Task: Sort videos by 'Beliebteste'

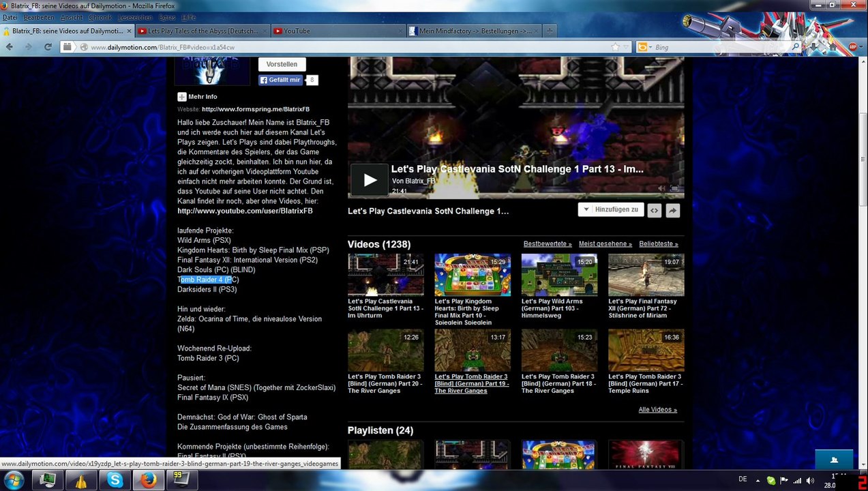Action: click(659, 243)
